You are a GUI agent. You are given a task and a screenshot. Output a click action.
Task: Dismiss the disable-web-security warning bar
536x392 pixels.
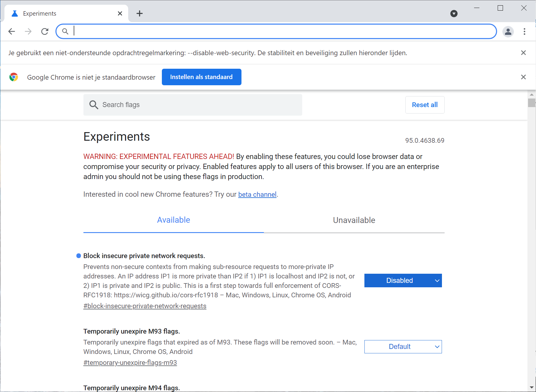[x=523, y=53]
